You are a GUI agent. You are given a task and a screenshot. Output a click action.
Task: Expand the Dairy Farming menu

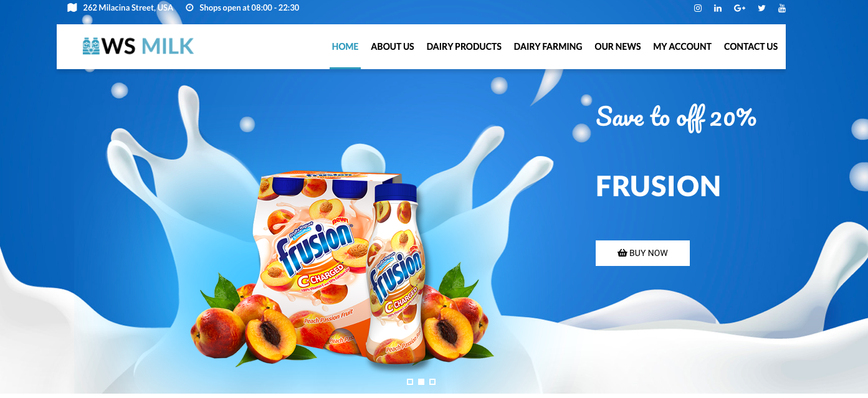548,47
